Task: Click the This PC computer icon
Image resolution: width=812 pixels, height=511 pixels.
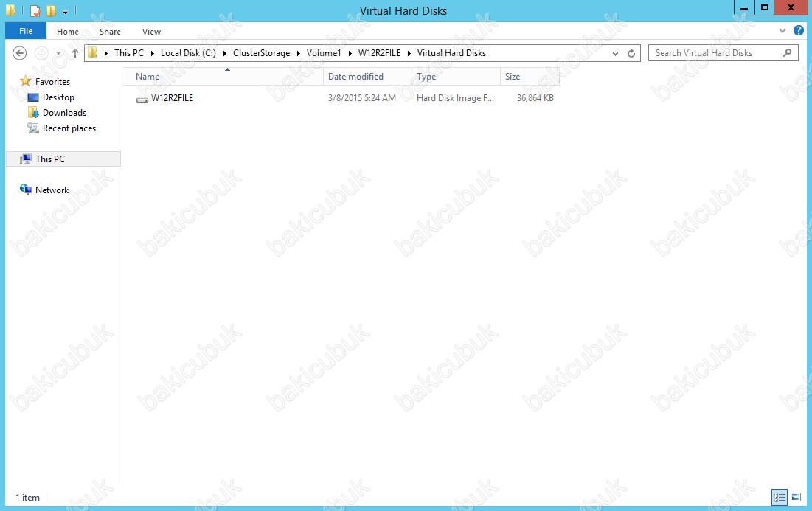Action: tap(25, 159)
